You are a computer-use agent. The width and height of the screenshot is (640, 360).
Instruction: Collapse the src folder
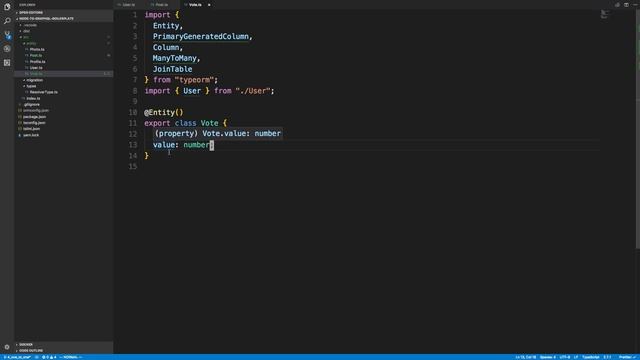click(x=25, y=37)
